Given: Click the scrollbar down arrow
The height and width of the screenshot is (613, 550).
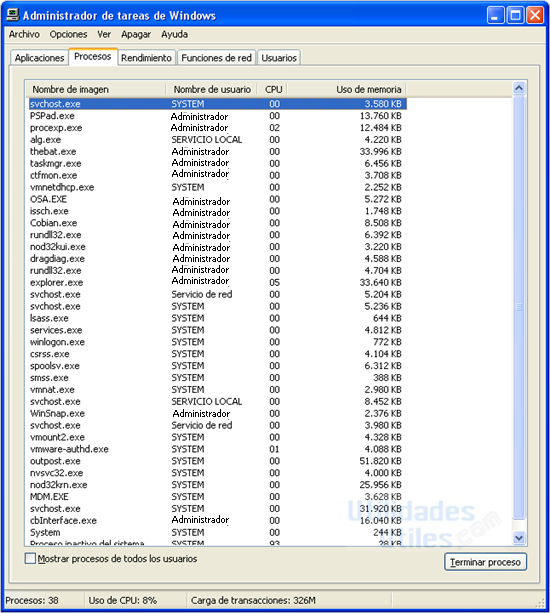Looking at the screenshot, I should [519, 538].
